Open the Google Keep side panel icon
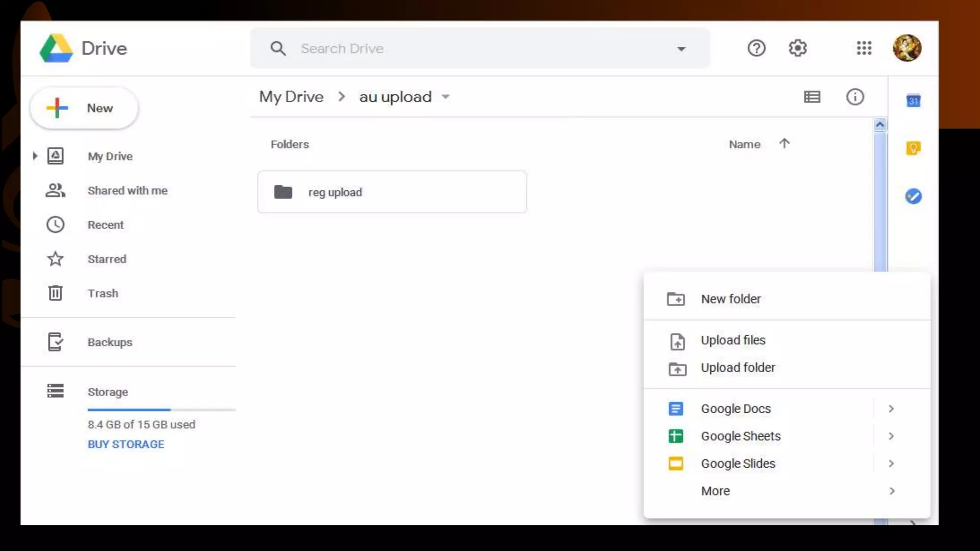Screen dimensions: 980x551 pos(913,148)
